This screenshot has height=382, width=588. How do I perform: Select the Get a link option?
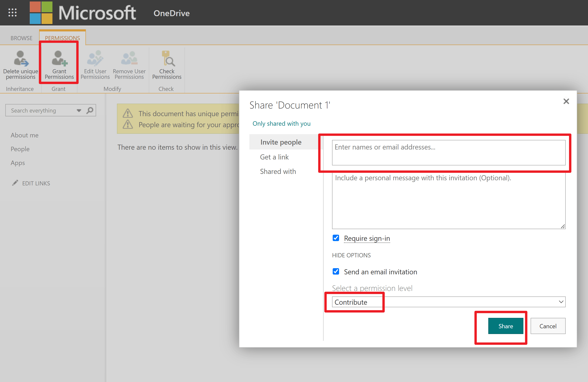tap(274, 157)
